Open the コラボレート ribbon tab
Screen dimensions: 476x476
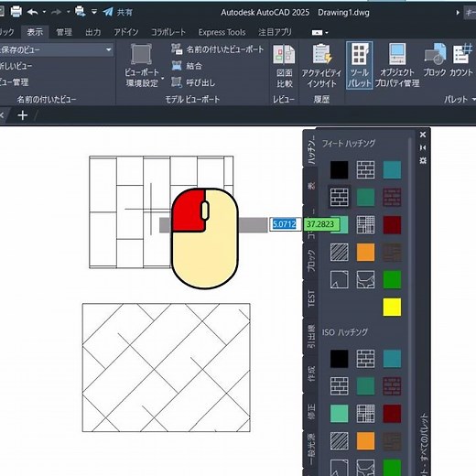(168, 32)
